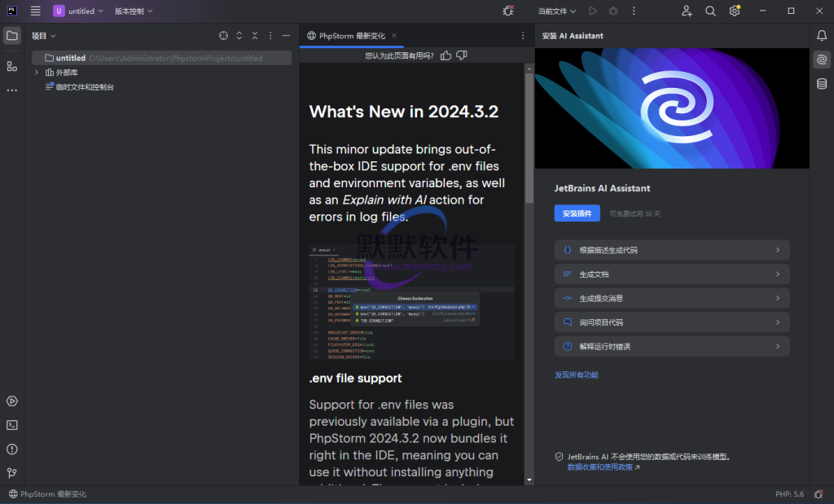
Task: Open the 当前文件 run configuration dropdown
Action: pos(556,11)
